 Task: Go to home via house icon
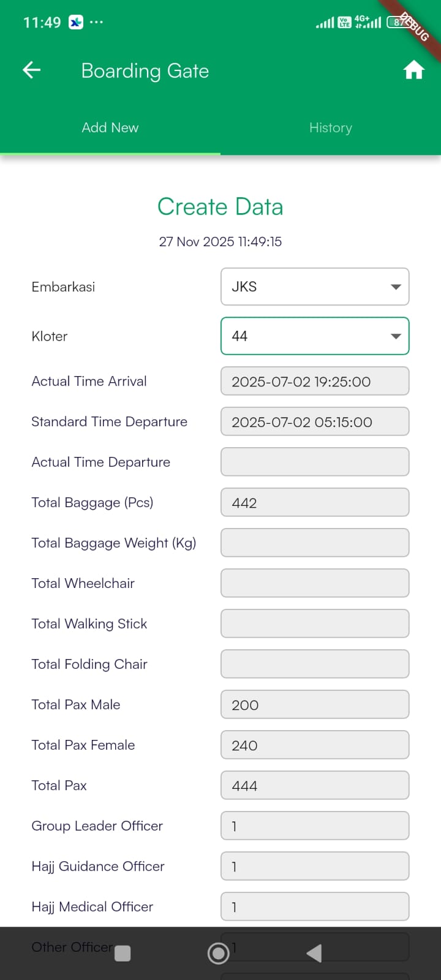(x=413, y=70)
